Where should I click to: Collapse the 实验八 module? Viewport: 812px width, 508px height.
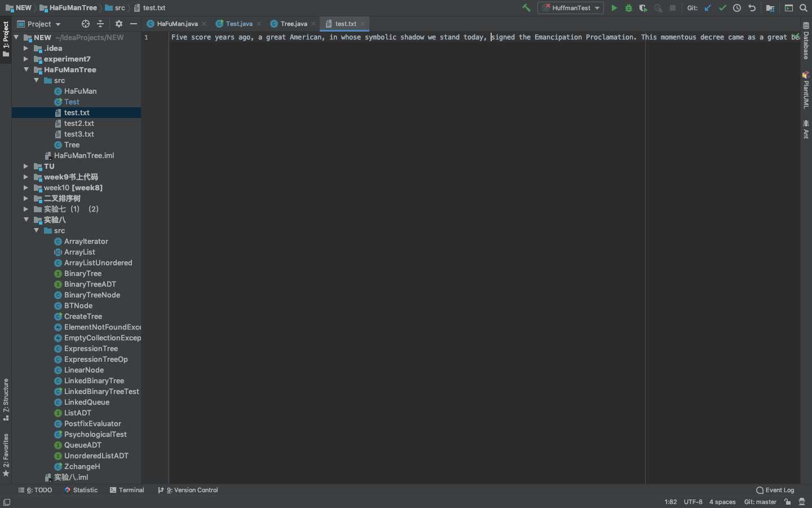(x=26, y=220)
